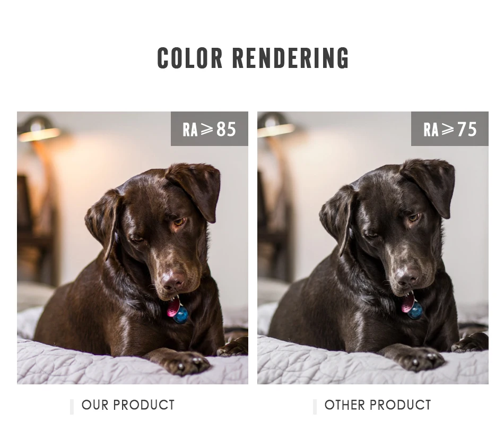Click the blue dog tag in left photo
This screenshot has height=447, width=504.
tap(180, 314)
